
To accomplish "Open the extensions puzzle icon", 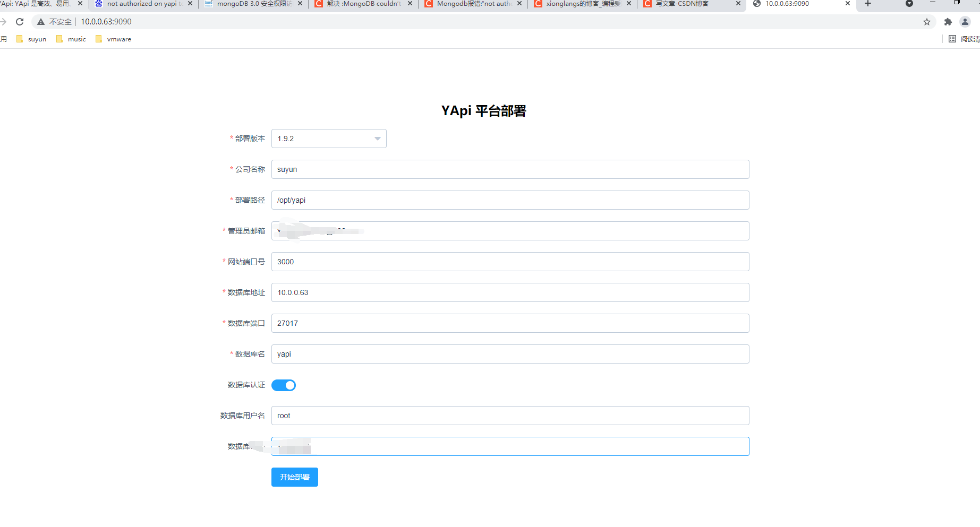I will (948, 22).
